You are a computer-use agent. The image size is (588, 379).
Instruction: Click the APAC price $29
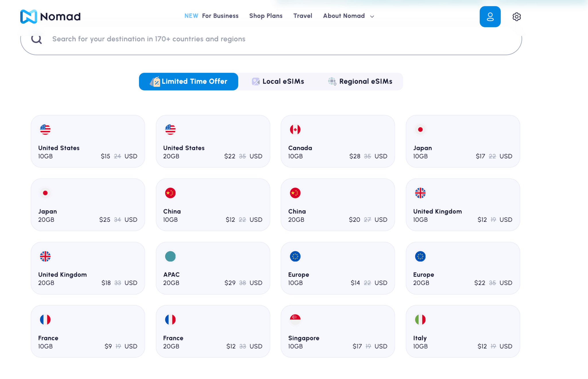(230, 283)
